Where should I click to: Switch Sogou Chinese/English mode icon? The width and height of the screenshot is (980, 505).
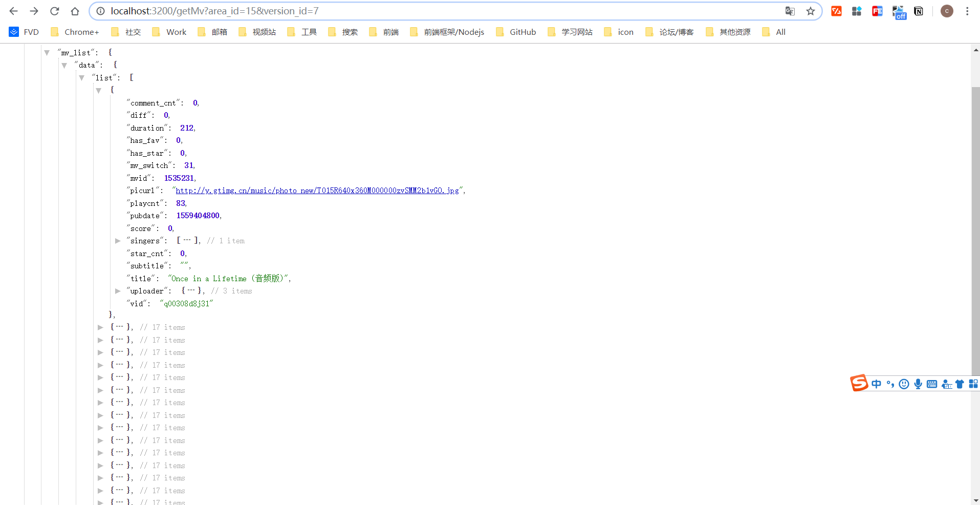(x=877, y=384)
